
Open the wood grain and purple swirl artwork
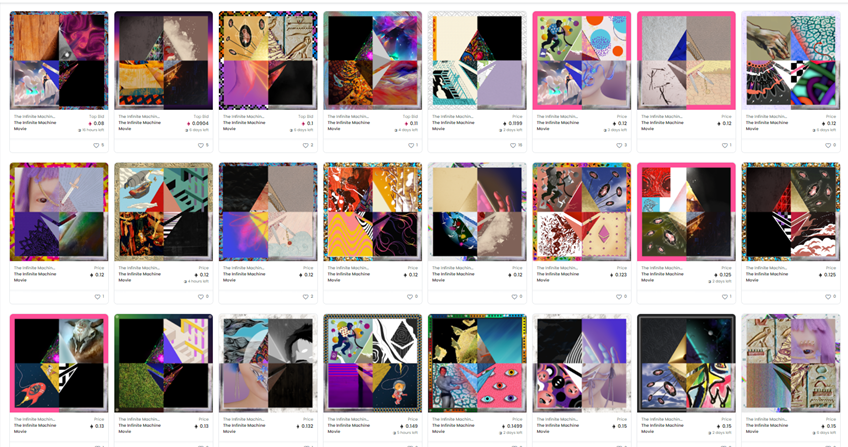[59, 61]
